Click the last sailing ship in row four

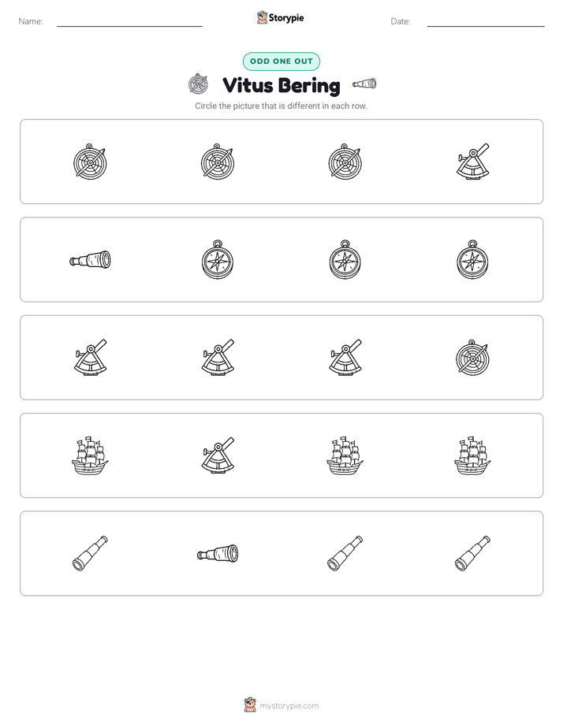coord(472,455)
